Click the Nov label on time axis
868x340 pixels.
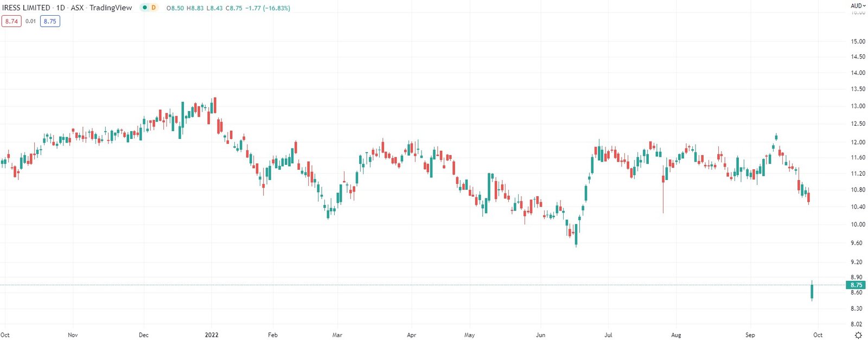pyautogui.click(x=73, y=335)
